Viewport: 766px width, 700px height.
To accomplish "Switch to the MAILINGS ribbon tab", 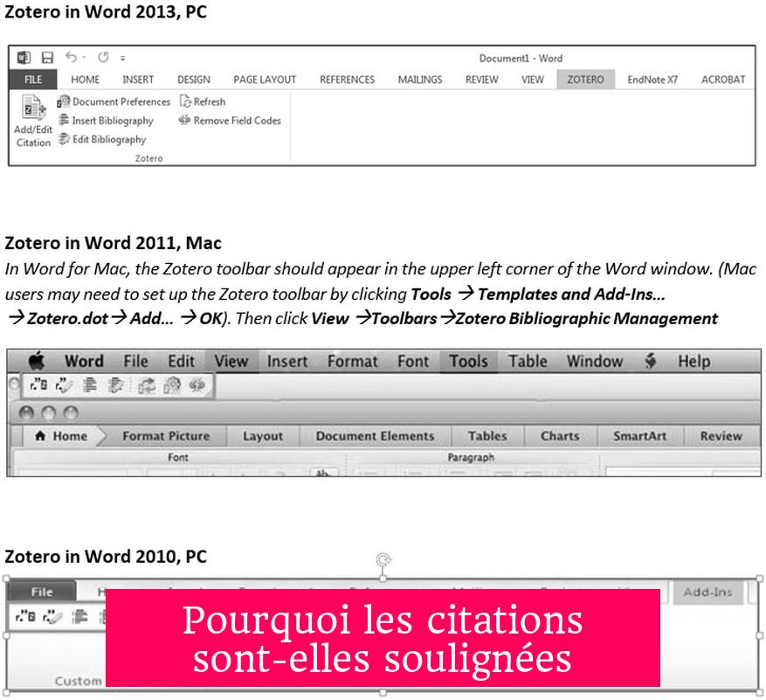I will [x=419, y=80].
